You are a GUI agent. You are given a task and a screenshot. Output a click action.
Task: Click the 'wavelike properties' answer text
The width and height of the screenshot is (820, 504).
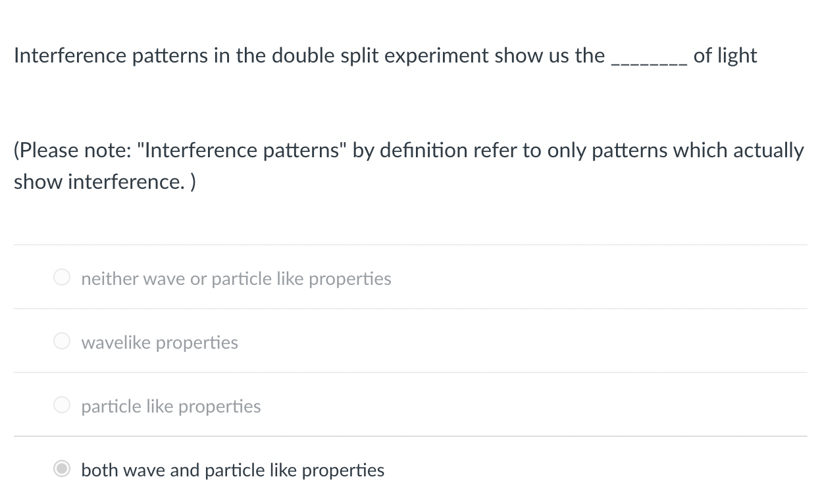point(159,342)
